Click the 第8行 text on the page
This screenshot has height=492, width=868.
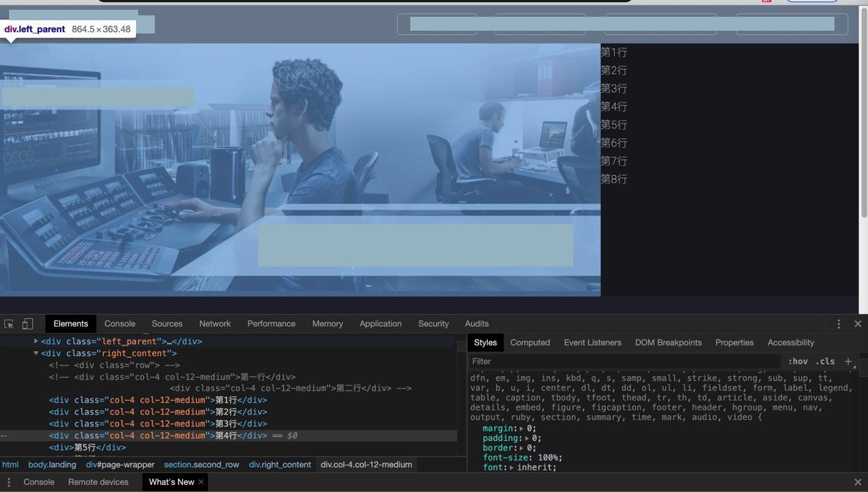[614, 179]
